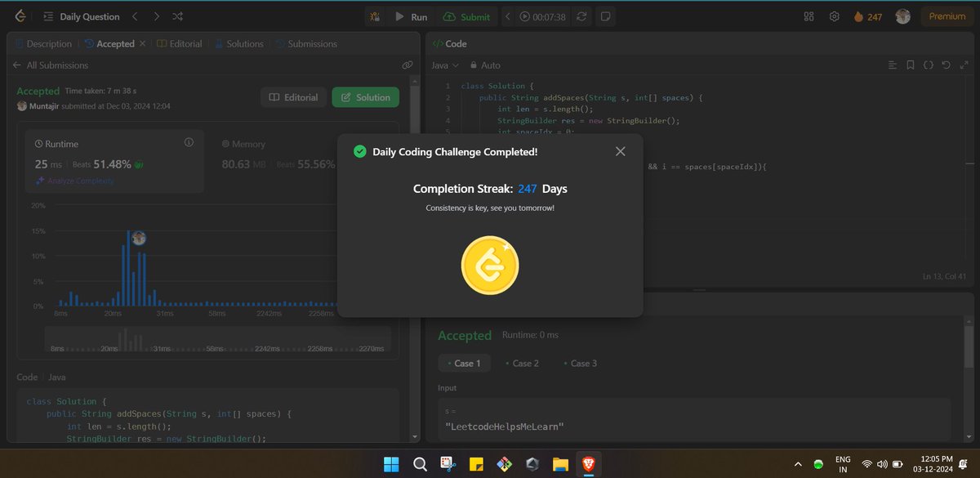980x478 pixels.
Task: Reset the timer with refresh icon
Action: (581, 16)
